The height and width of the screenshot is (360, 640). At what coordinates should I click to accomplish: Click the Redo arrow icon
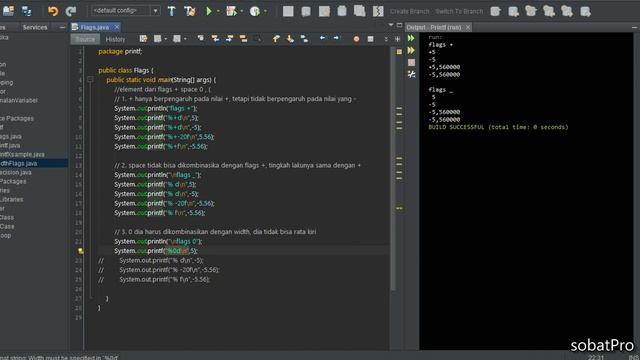(x=71, y=11)
